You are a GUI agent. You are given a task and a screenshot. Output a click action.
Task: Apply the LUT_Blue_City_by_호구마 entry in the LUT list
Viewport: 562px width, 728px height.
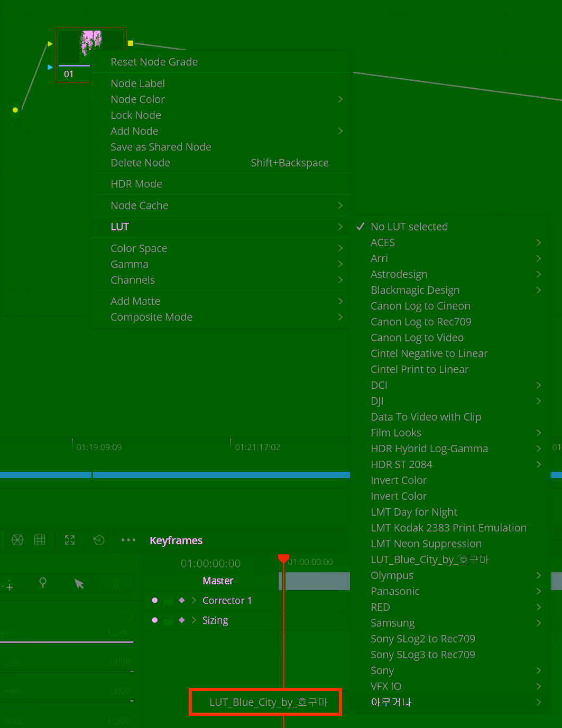pyautogui.click(x=450, y=559)
